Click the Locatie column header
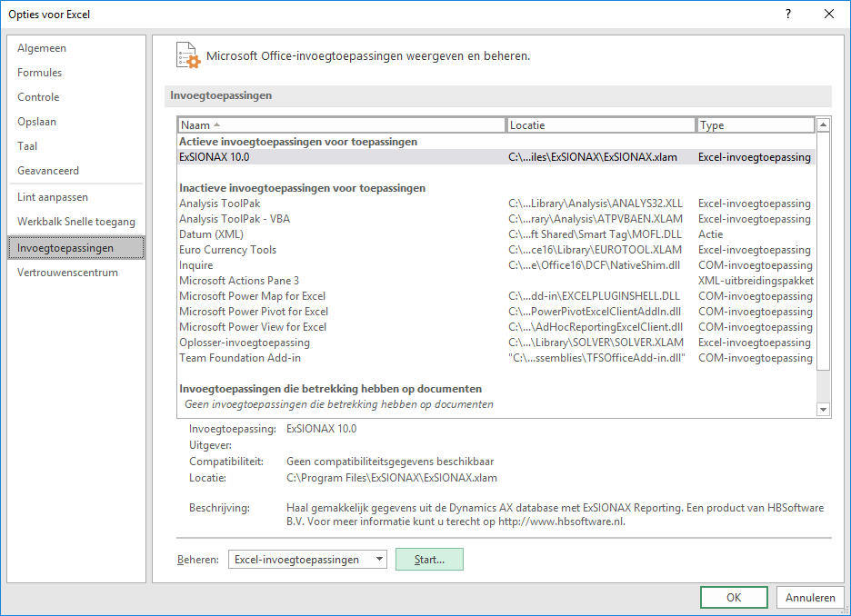The width and height of the screenshot is (851, 616). 601,125
